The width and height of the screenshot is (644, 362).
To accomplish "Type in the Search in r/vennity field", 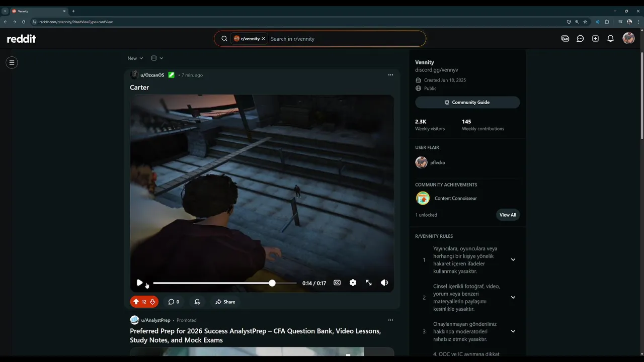I will [x=345, y=39].
